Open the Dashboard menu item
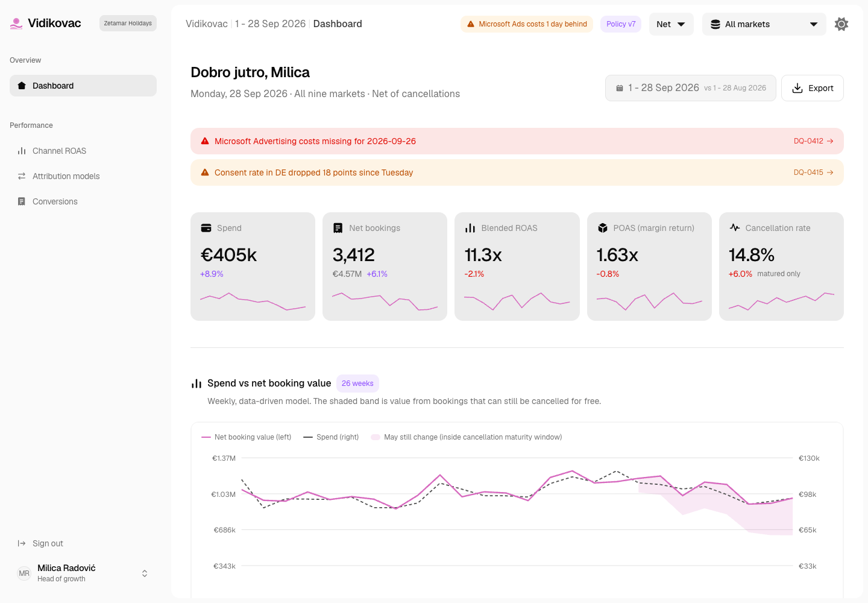 (83, 86)
